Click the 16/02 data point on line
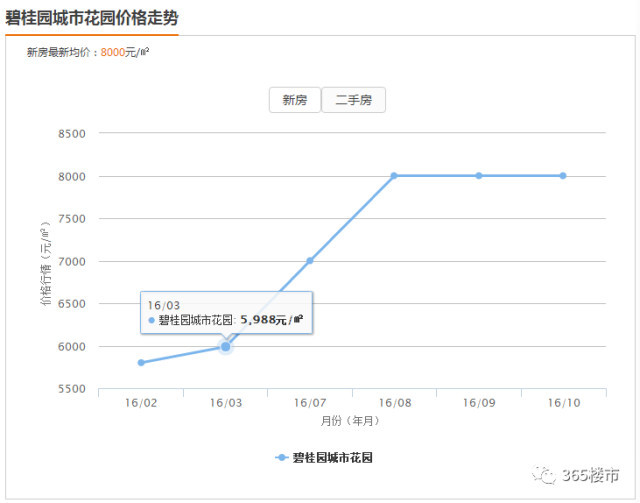Screen dimensions: 640x503 click(x=141, y=363)
